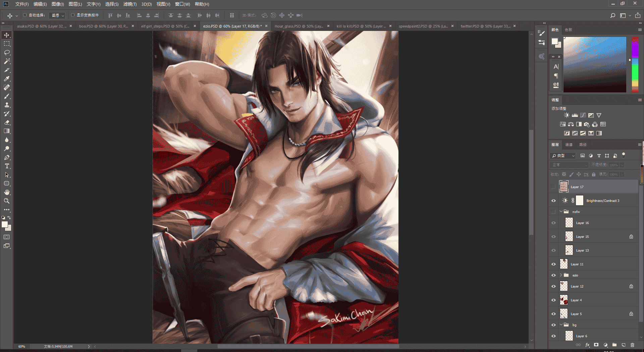Enable show transform controls checkbox
The width and height of the screenshot is (644, 352).
73,15
